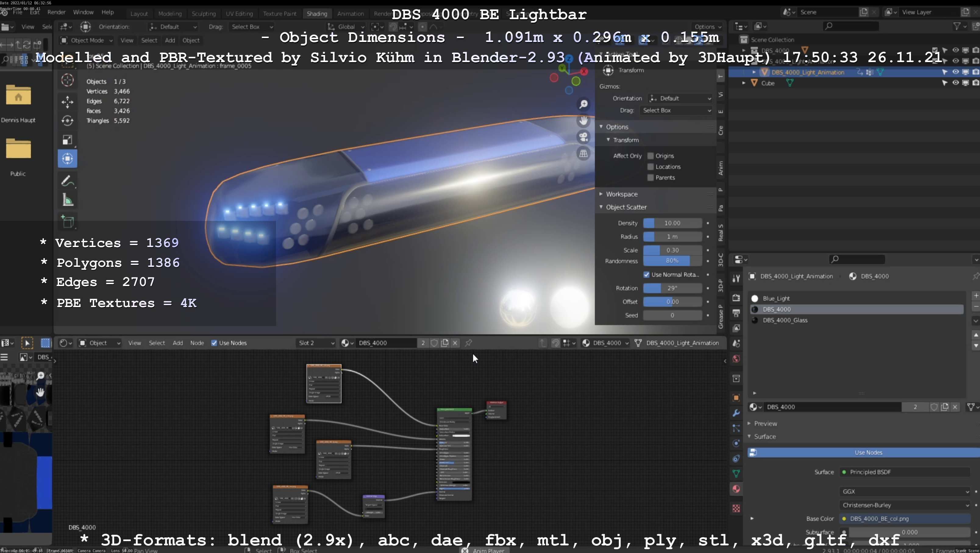The height and width of the screenshot is (553, 980).
Task: Click new material copy icon in node header
Action: pos(445,343)
